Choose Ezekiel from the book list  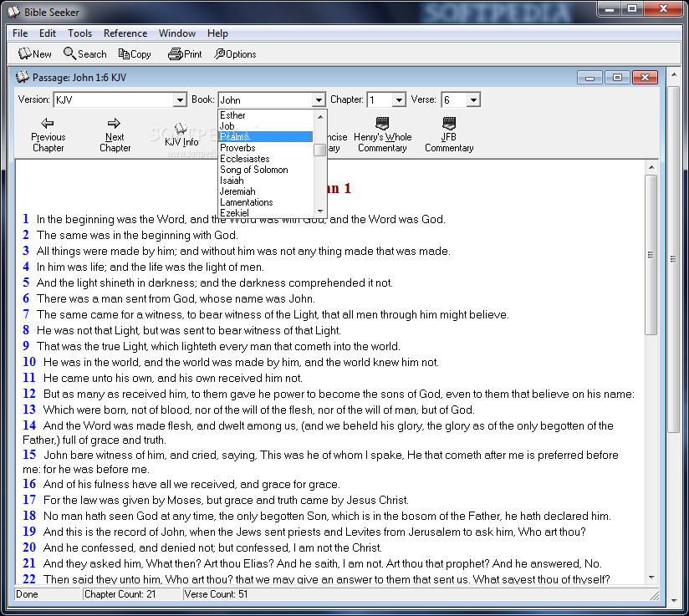266,212
